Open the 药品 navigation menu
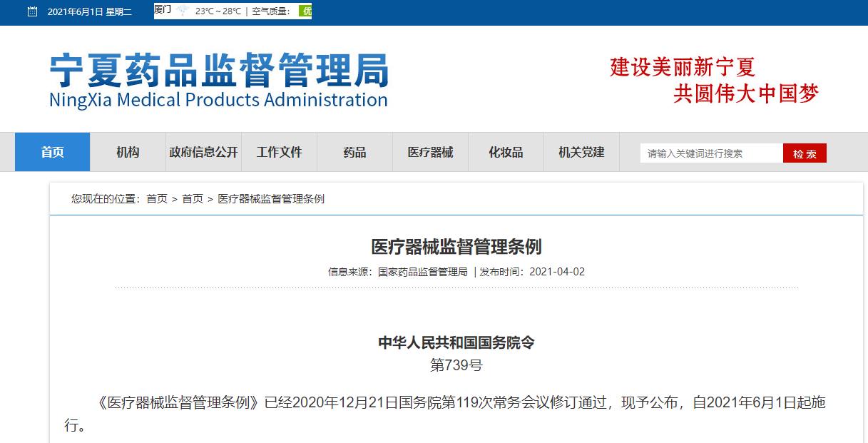 (x=354, y=152)
